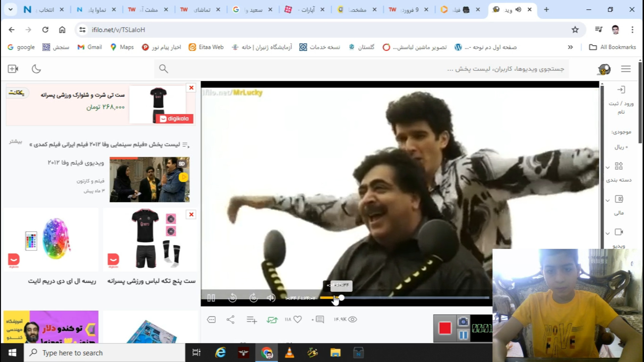Click the search magnifier icon
Viewport: 644px width, 362px height.
pyautogui.click(x=163, y=69)
